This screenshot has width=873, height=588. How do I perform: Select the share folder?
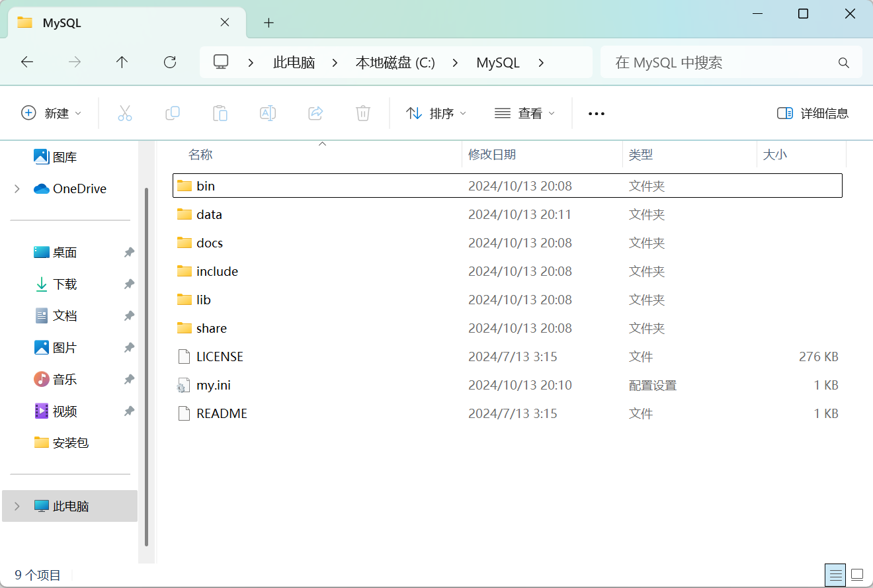(x=507, y=328)
